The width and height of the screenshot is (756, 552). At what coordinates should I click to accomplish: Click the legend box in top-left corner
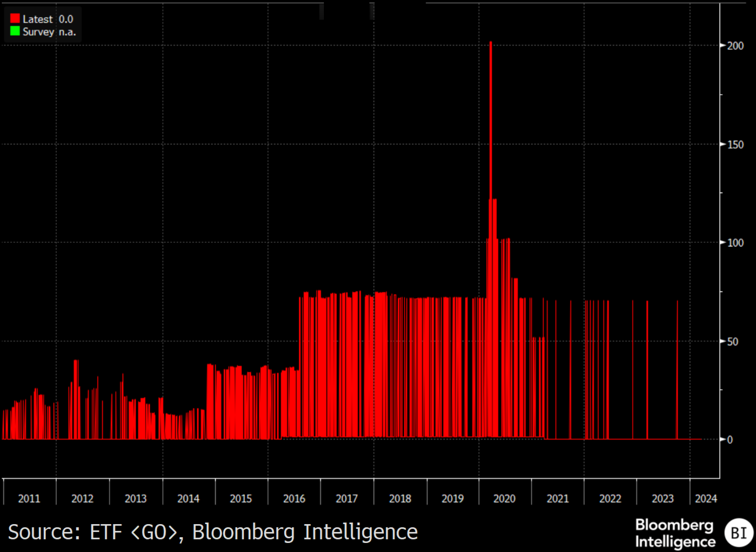click(x=43, y=24)
